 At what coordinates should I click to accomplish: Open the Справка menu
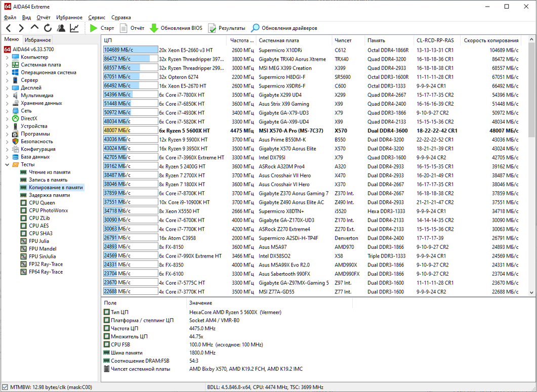tap(121, 18)
